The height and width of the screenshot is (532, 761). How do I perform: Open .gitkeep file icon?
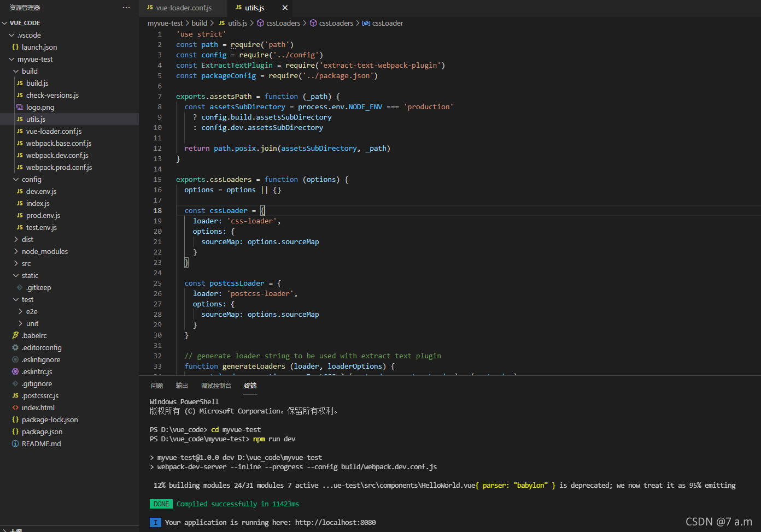pos(20,287)
